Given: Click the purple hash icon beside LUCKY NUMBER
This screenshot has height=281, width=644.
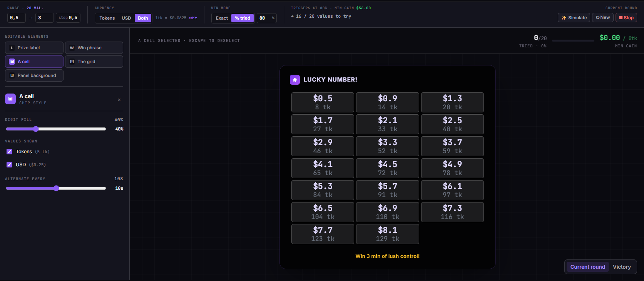Looking at the screenshot, I should [295, 80].
